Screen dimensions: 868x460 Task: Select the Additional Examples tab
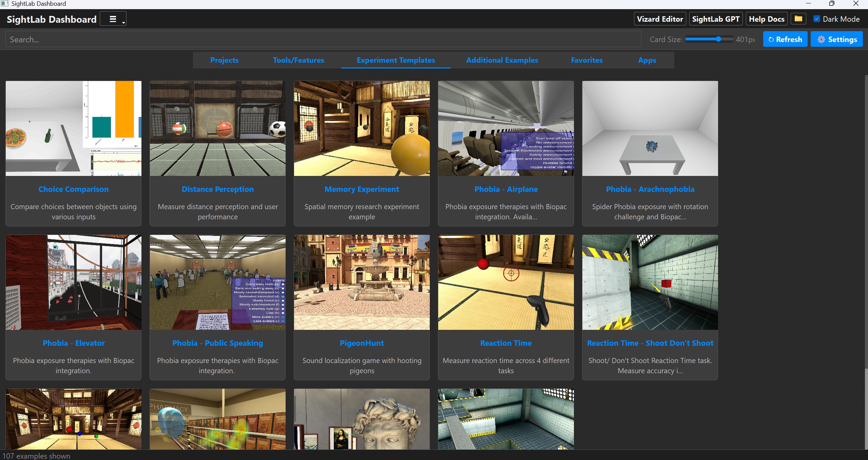[502, 60]
